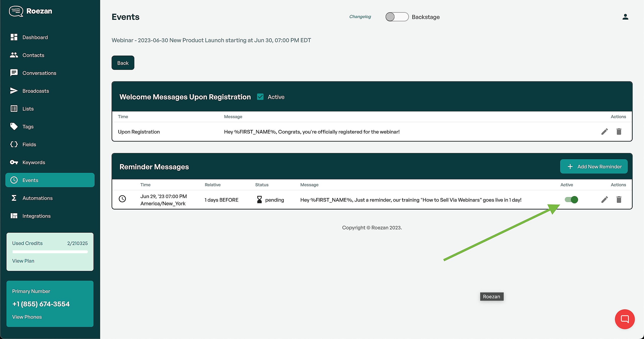Delete the 1 days BEFORE reminder

[x=619, y=200]
